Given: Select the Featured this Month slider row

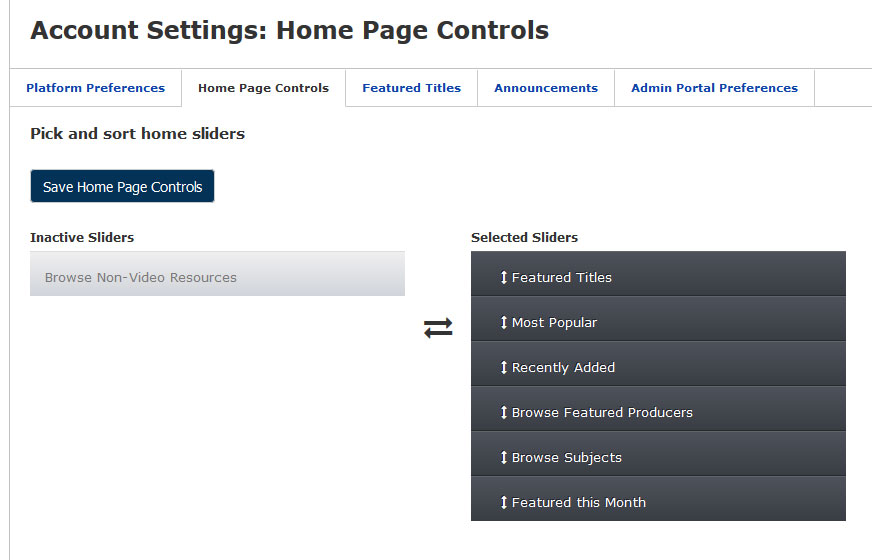Looking at the screenshot, I should point(658,499).
